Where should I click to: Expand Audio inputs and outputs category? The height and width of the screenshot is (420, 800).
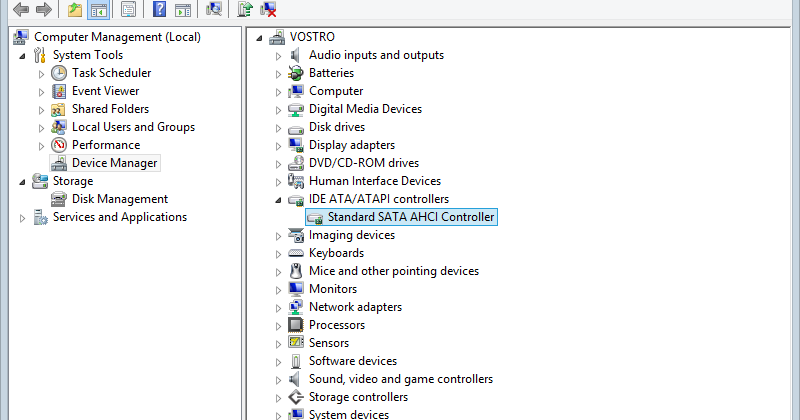(278, 56)
